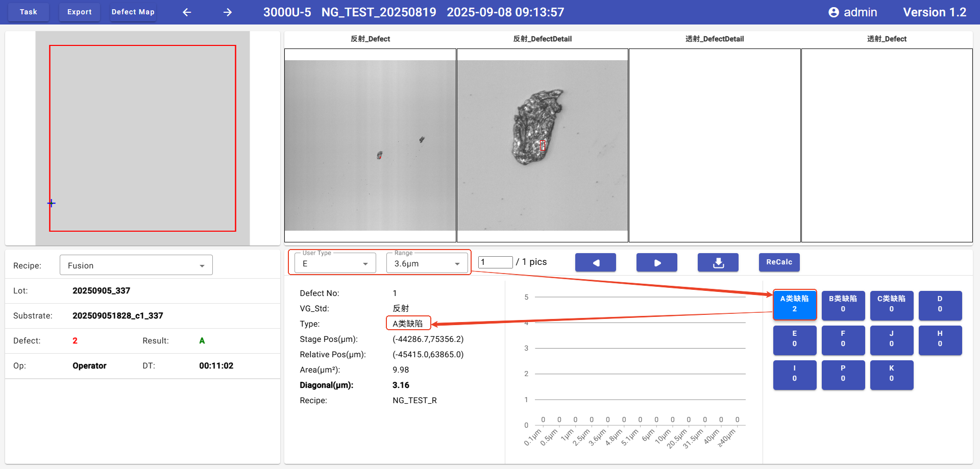Go to previous picture with left triangle button
This screenshot has width=980, height=469.
click(x=595, y=263)
